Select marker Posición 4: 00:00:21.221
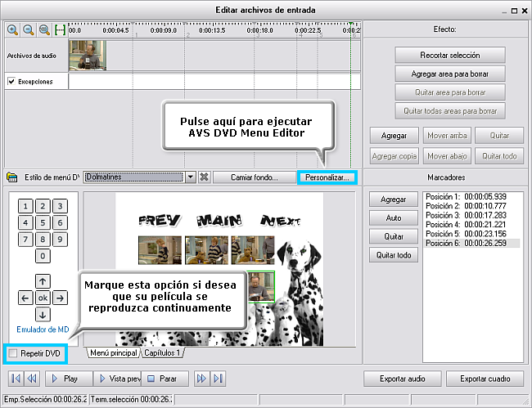The width and height of the screenshot is (532, 408). [x=466, y=224]
